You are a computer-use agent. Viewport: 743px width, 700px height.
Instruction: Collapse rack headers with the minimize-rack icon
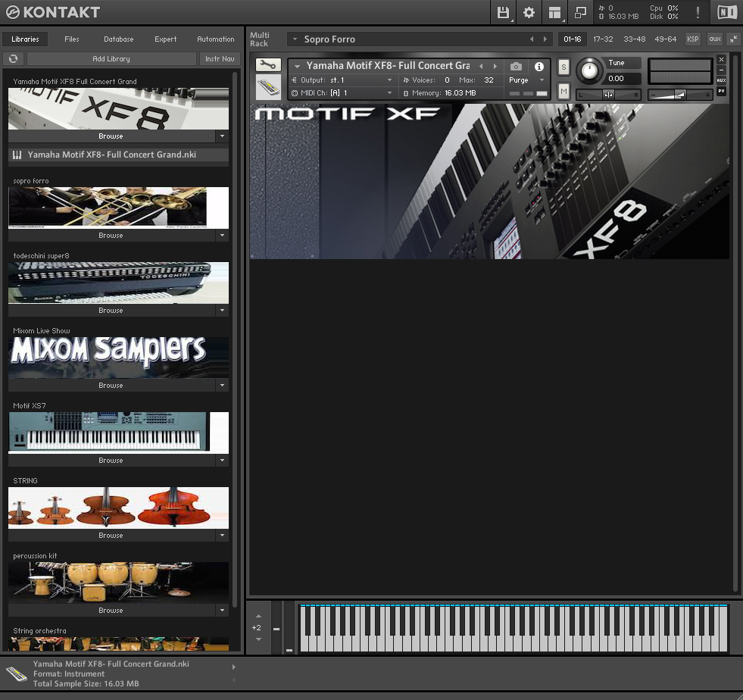pos(733,39)
